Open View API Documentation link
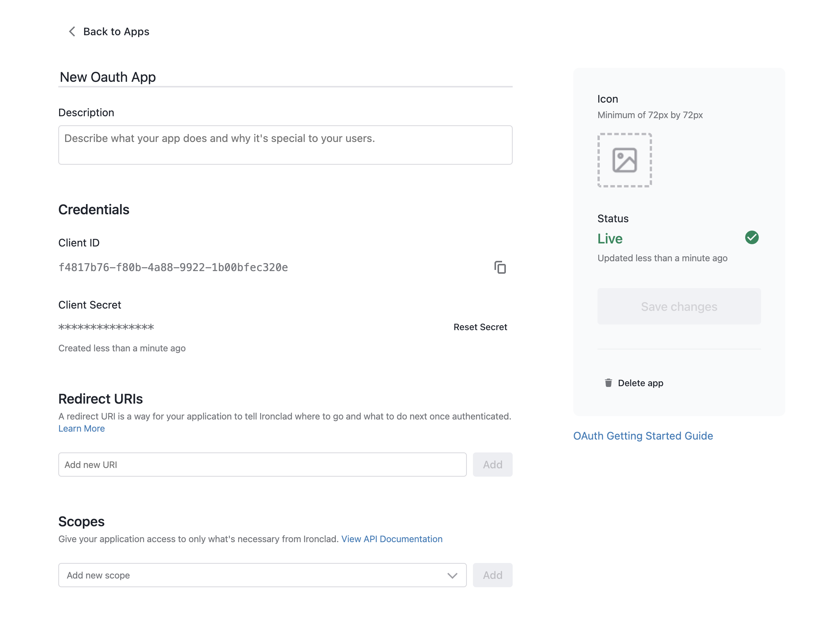The height and width of the screenshot is (644, 833). (392, 539)
